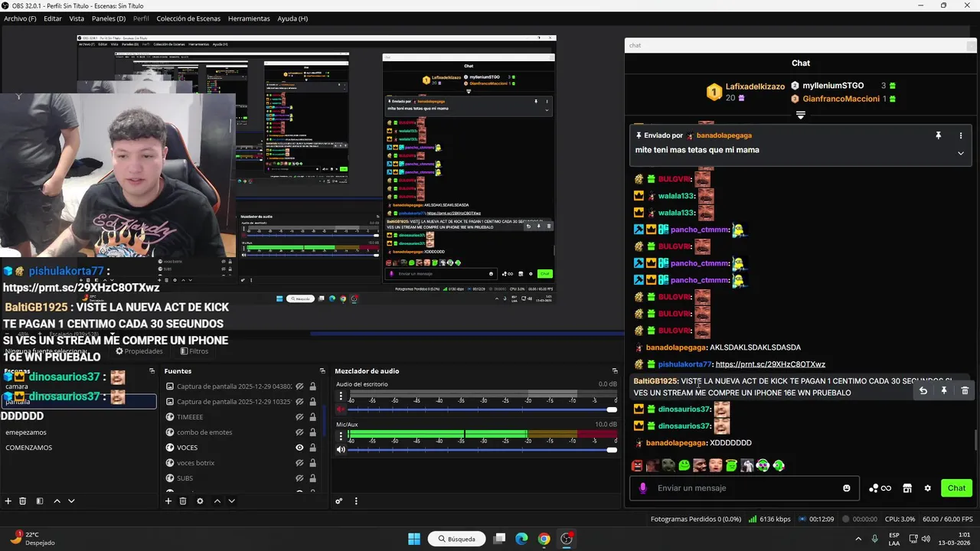Open prnt.sc link from pishulakorta77
Screen dimensions: 980x551
pyautogui.click(x=770, y=364)
